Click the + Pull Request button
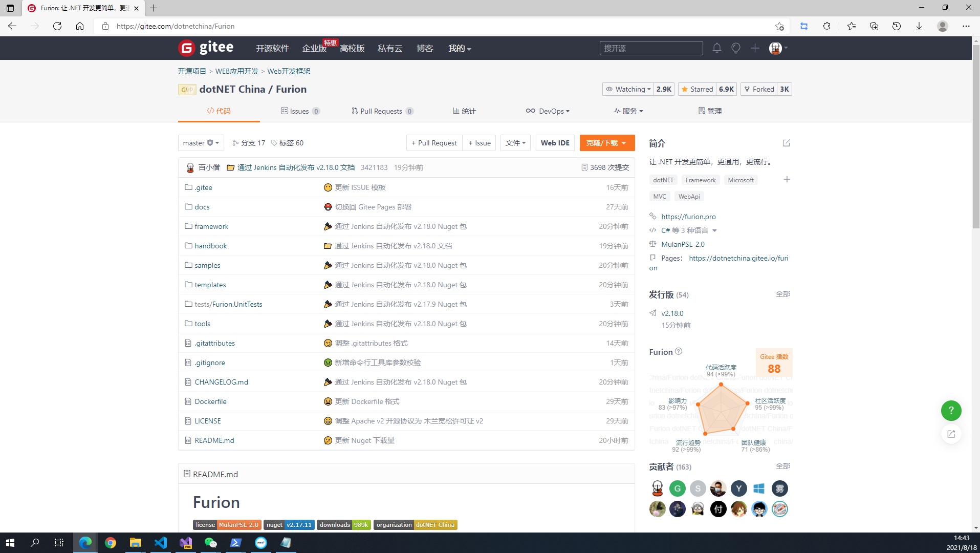The height and width of the screenshot is (553, 980). [434, 143]
